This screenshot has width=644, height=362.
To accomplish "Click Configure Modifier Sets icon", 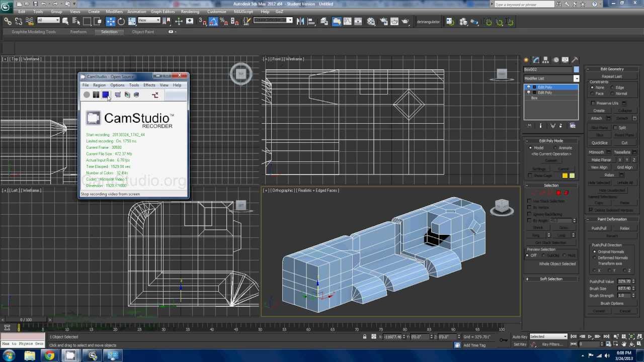I will pos(573,126).
